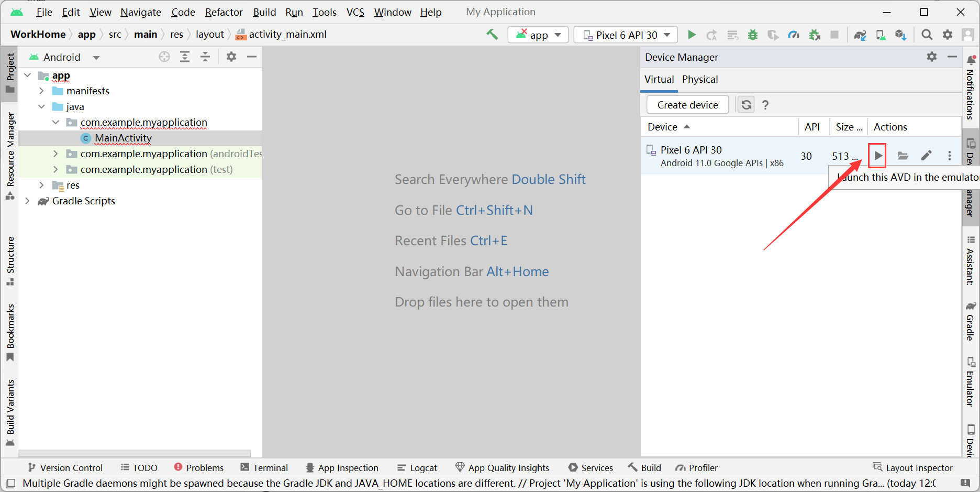Launch Pixel 6 API 30 AVD
The width and height of the screenshot is (980, 492).
[x=877, y=156]
